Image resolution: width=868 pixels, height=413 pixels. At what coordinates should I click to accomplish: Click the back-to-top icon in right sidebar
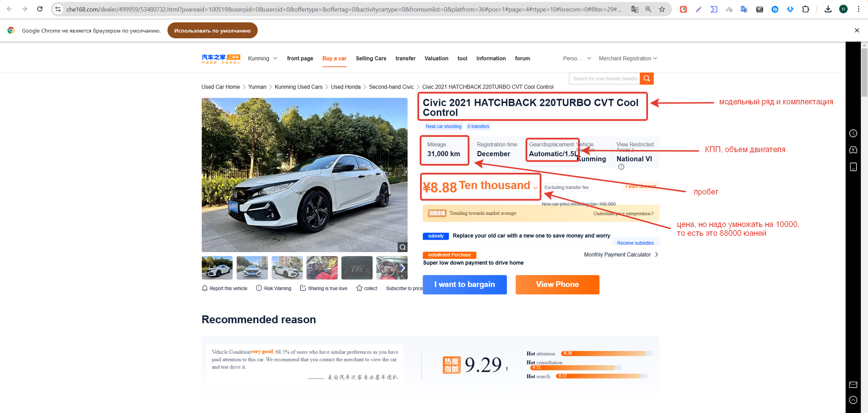pos(853,400)
